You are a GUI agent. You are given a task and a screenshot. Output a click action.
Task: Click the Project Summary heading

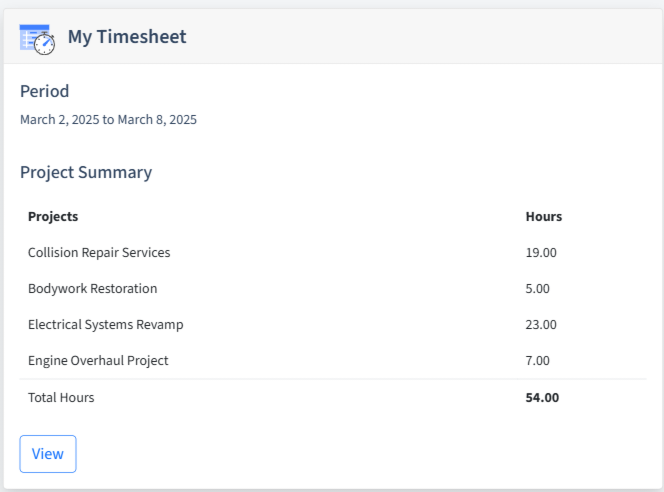86,173
